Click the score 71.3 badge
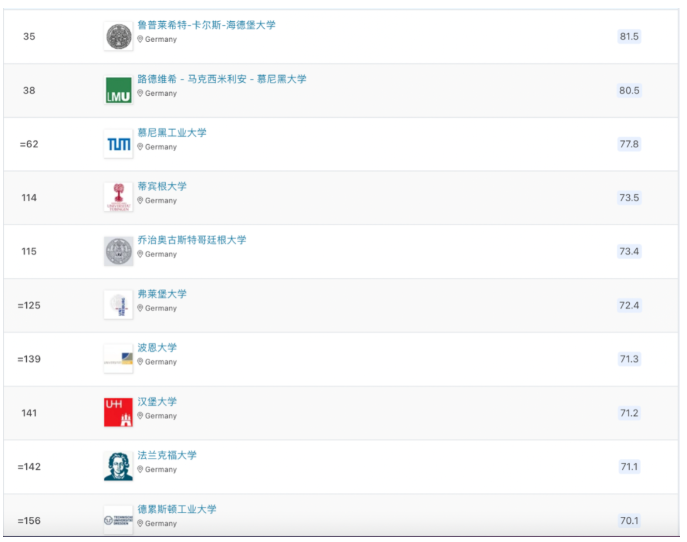 (x=629, y=359)
